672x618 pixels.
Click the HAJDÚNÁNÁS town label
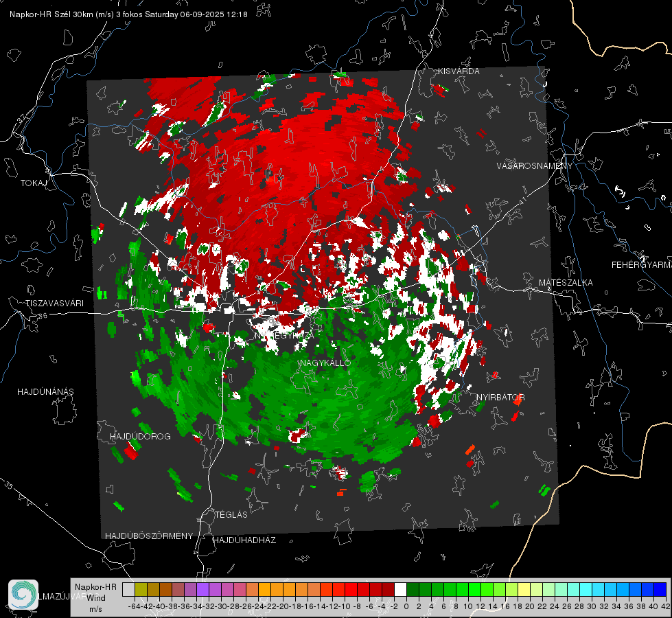pos(45,392)
